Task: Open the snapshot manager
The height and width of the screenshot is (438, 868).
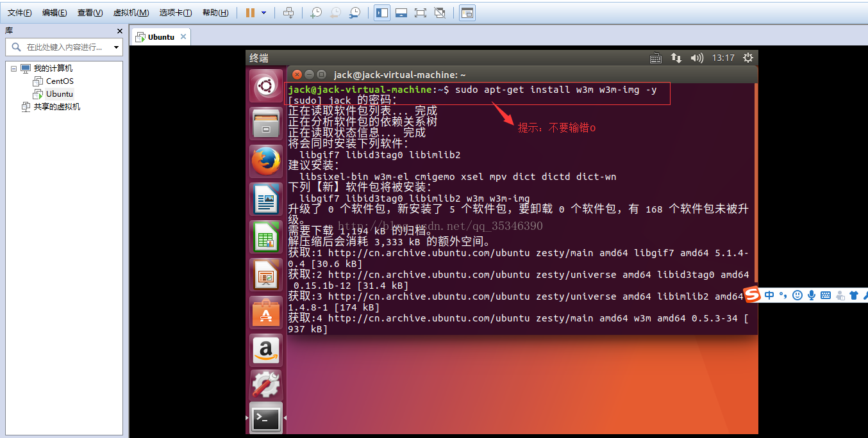Action: [x=355, y=13]
